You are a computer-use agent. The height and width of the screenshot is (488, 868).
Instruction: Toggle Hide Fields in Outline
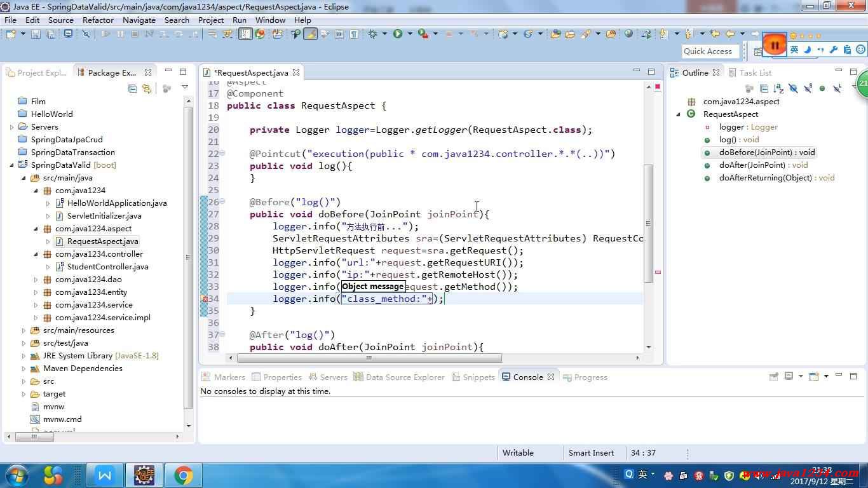tap(793, 88)
